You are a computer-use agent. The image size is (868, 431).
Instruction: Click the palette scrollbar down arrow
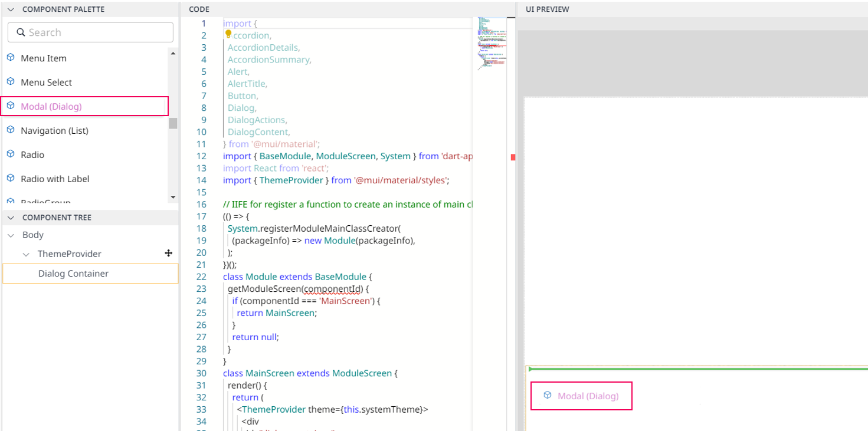tap(173, 197)
